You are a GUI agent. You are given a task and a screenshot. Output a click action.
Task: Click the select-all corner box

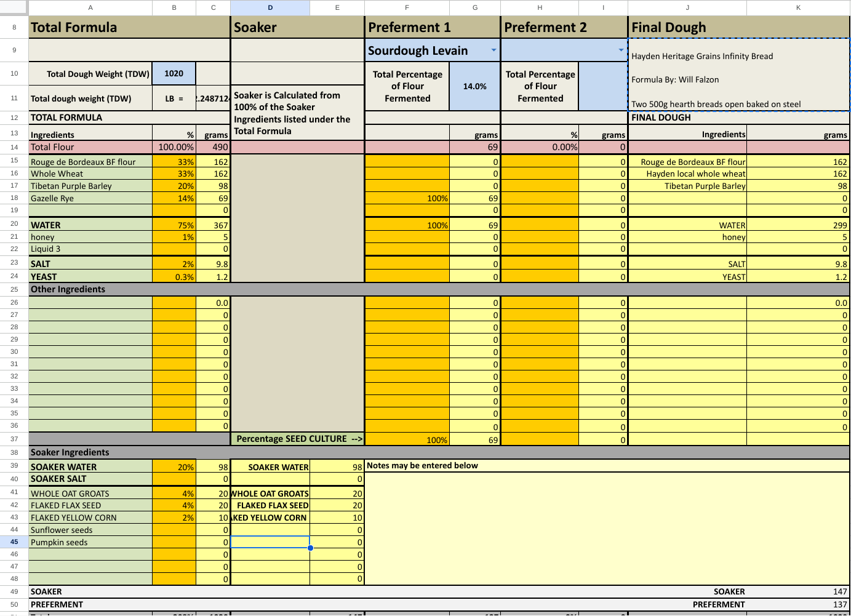tap(14, 7)
